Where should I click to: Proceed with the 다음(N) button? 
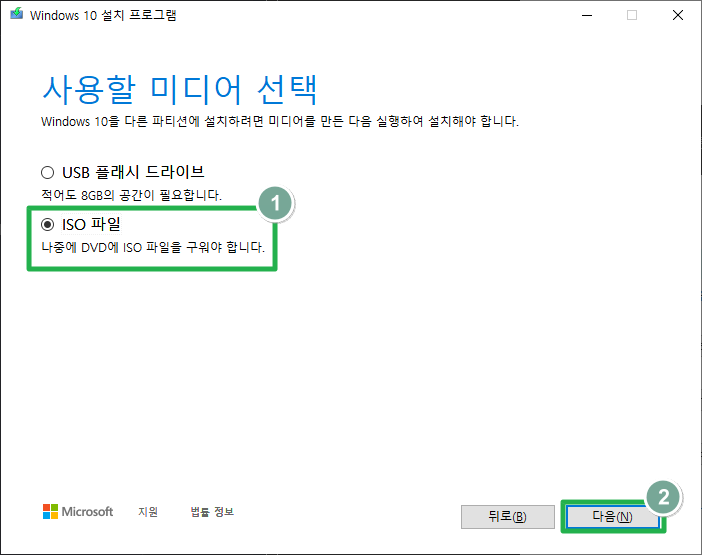(611, 517)
